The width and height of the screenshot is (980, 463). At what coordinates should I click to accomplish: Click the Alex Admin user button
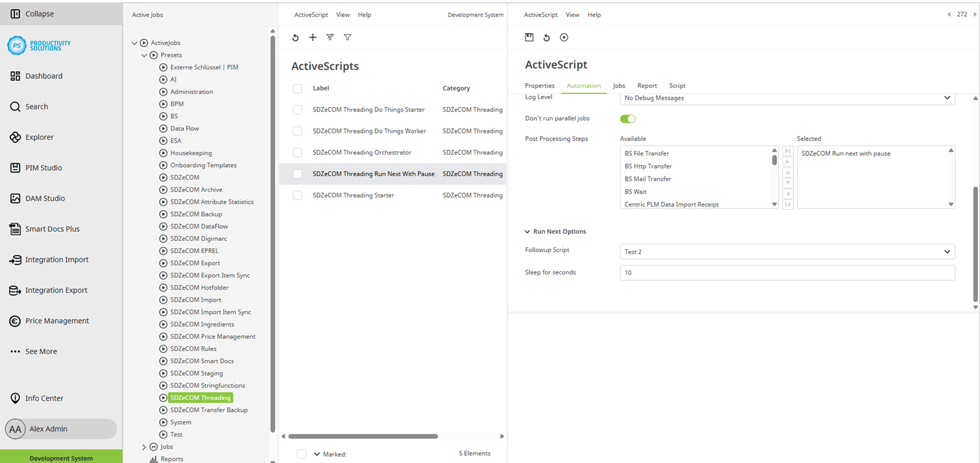pos(60,429)
